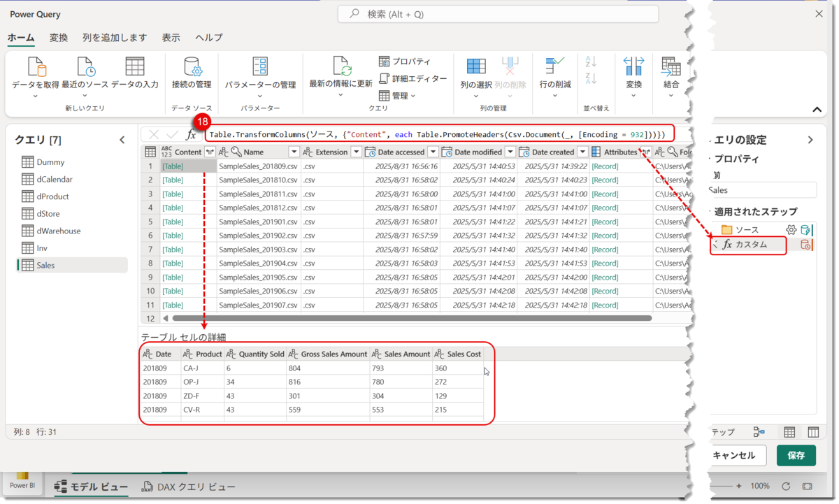Switch to the ヘルプ tab
Image resolution: width=839 pixels, height=504 pixels.
coord(209,38)
